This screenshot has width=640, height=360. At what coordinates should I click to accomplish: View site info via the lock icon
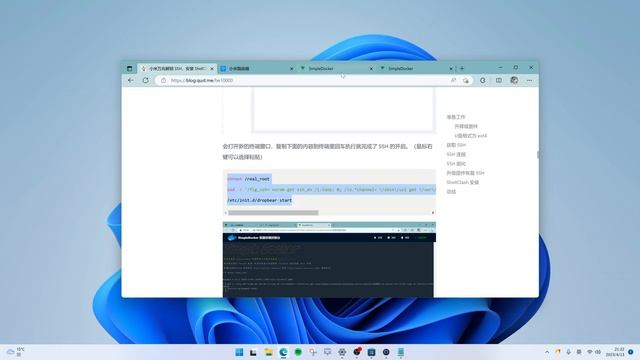(164, 80)
